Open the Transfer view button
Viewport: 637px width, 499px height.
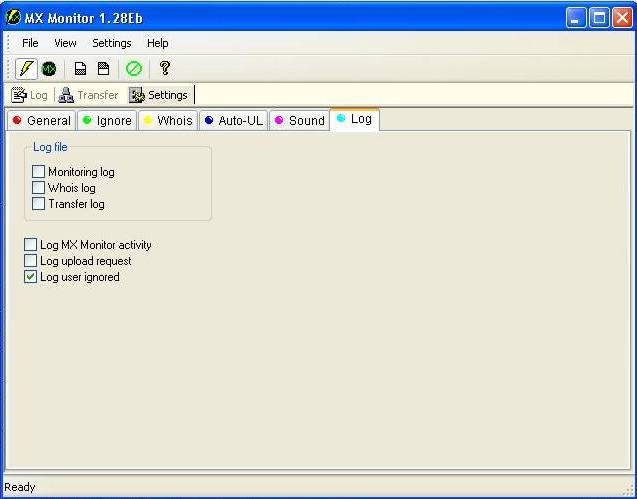pos(88,95)
